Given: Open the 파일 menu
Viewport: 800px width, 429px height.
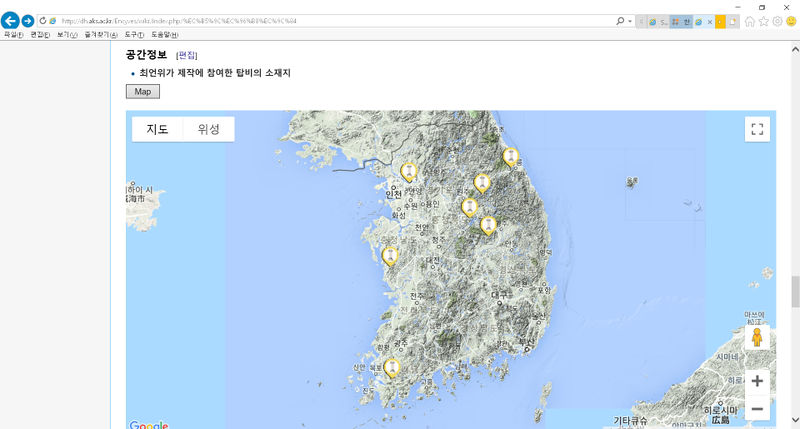Looking at the screenshot, I should 13,34.
